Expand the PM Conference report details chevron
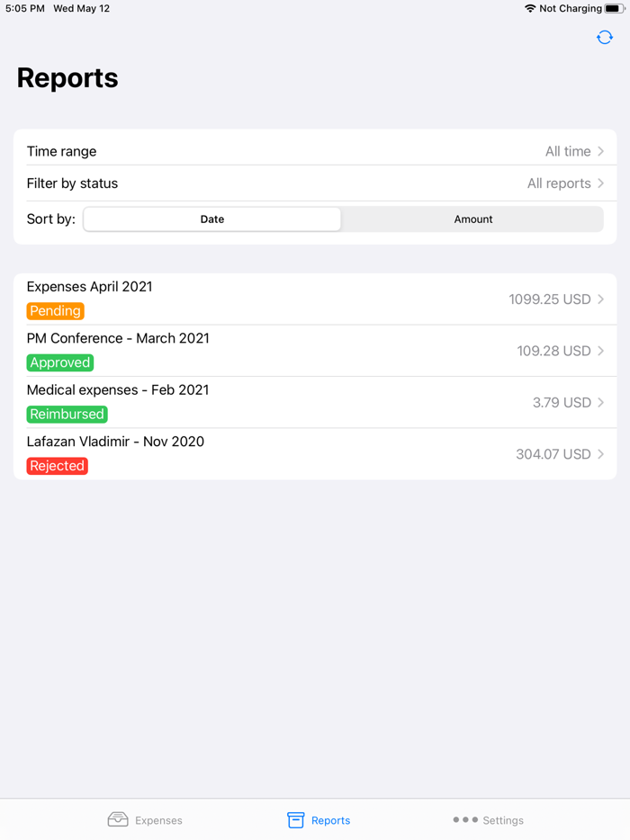Viewport: 630px width, 840px height. [601, 351]
